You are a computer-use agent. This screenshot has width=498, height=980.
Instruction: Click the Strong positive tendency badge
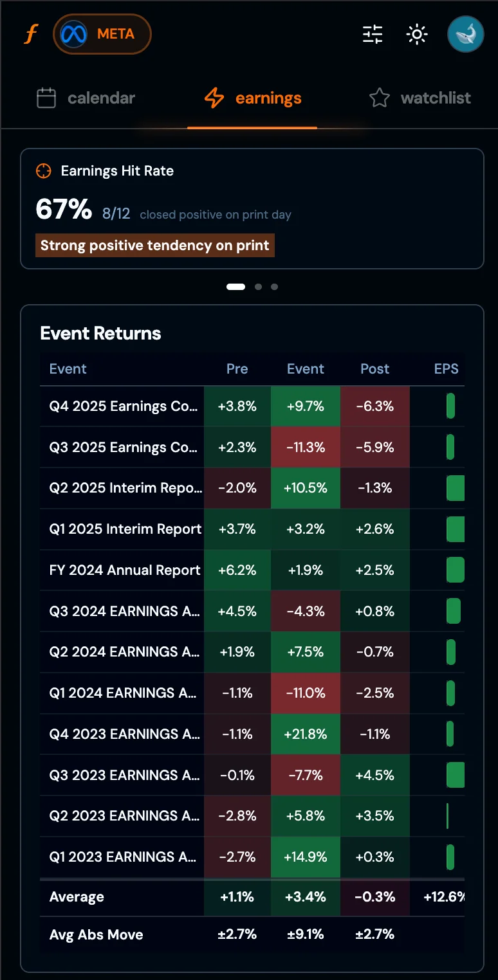[x=154, y=245]
